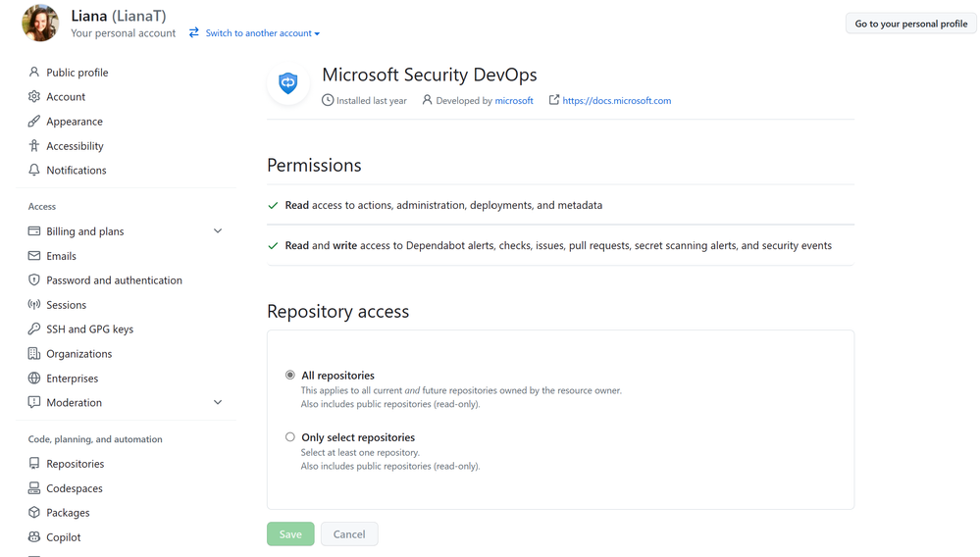
Task: Open Packages settings
Action: (68, 513)
